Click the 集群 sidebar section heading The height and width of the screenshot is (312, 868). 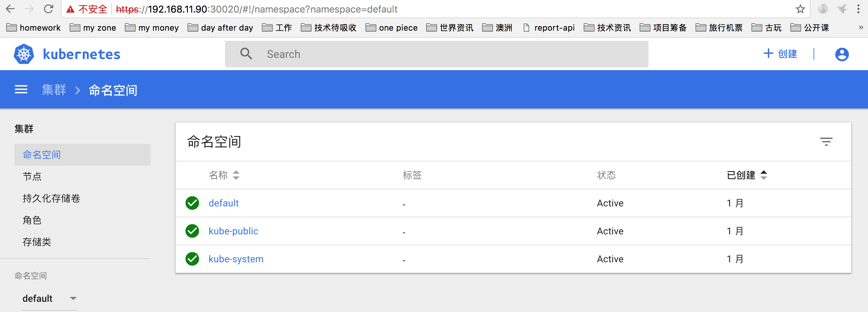click(x=24, y=129)
